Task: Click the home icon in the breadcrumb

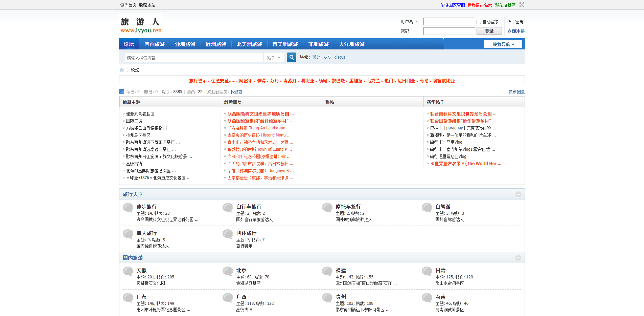Action: [x=122, y=70]
